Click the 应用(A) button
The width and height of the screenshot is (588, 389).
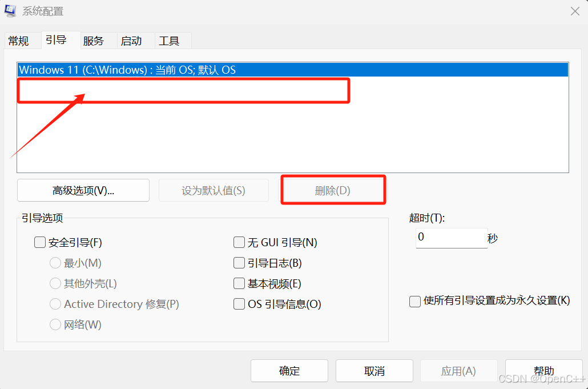point(458,371)
